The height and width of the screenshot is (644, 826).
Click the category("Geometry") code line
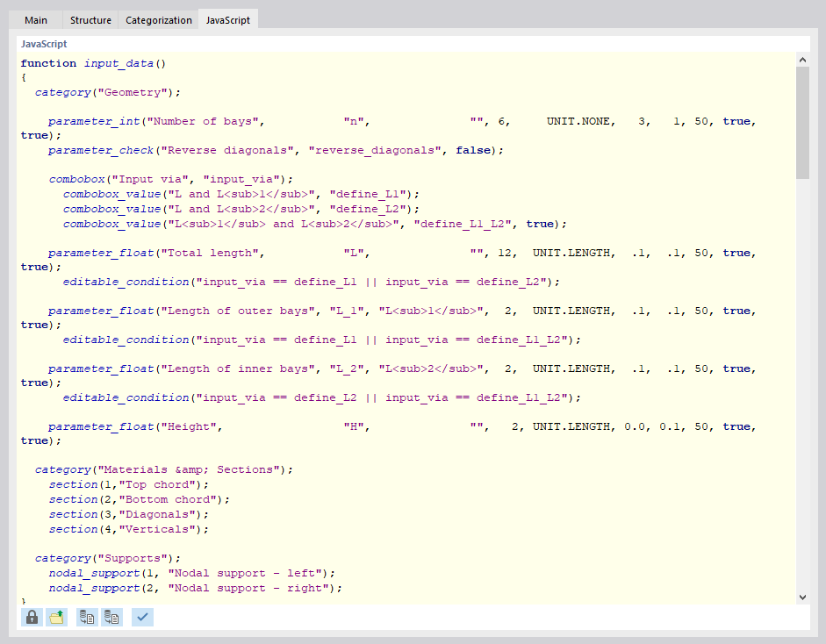click(x=79, y=91)
